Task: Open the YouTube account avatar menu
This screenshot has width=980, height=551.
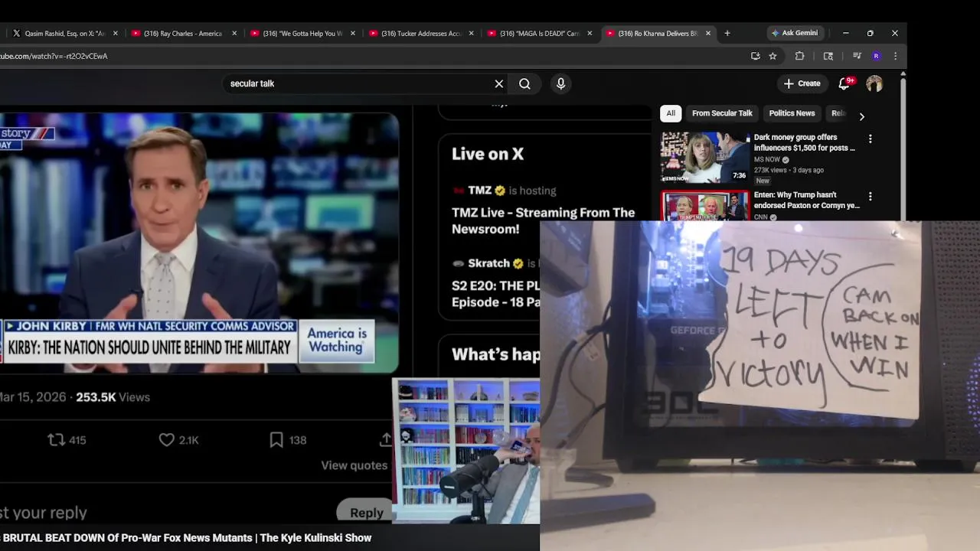Action: point(874,83)
